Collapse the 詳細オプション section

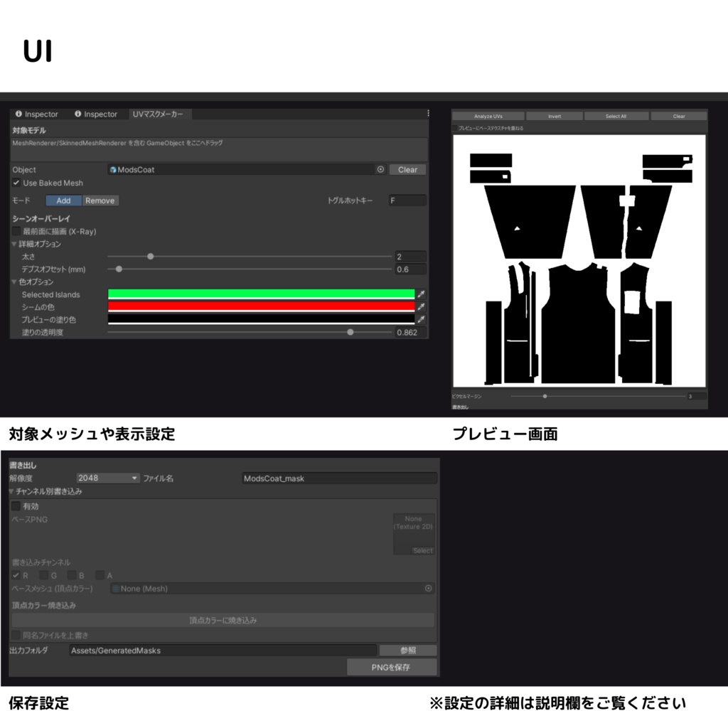[14, 242]
